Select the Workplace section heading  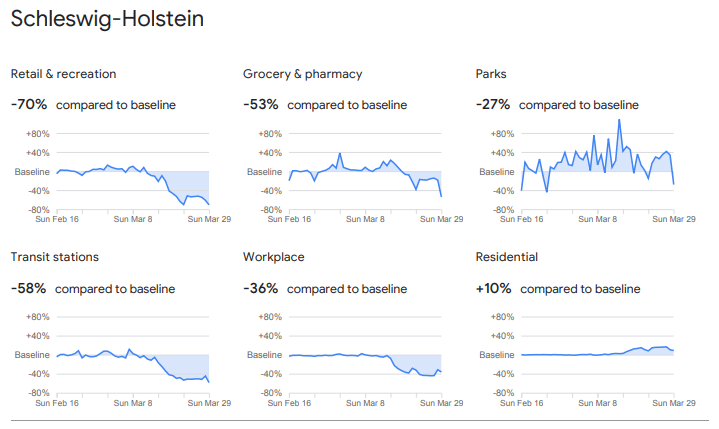pos(274,257)
